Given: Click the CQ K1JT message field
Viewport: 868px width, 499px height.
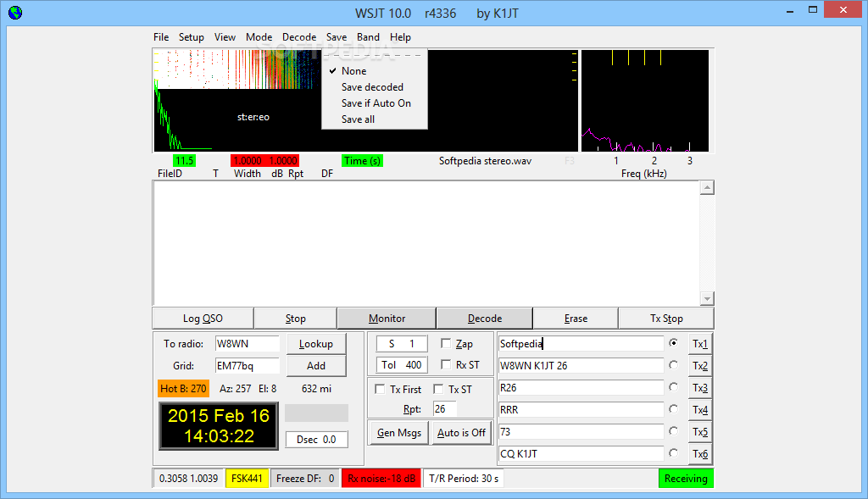Looking at the screenshot, I should pyautogui.click(x=581, y=453).
